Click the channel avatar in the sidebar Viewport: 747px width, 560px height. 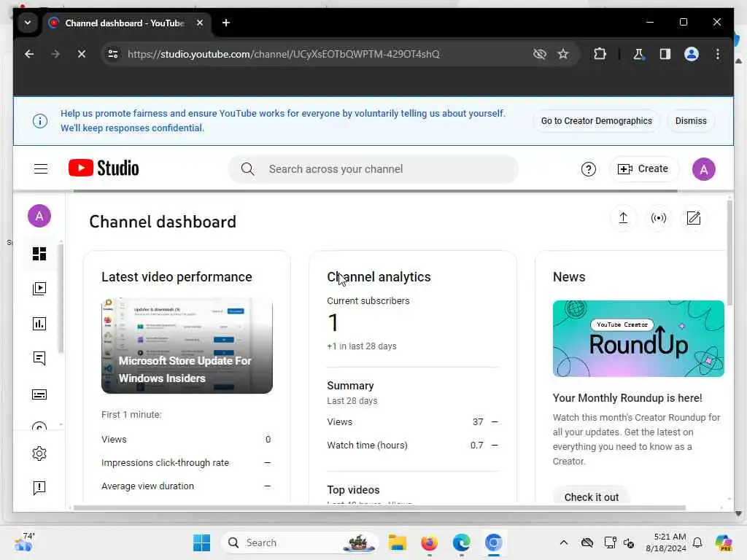[39, 216]
